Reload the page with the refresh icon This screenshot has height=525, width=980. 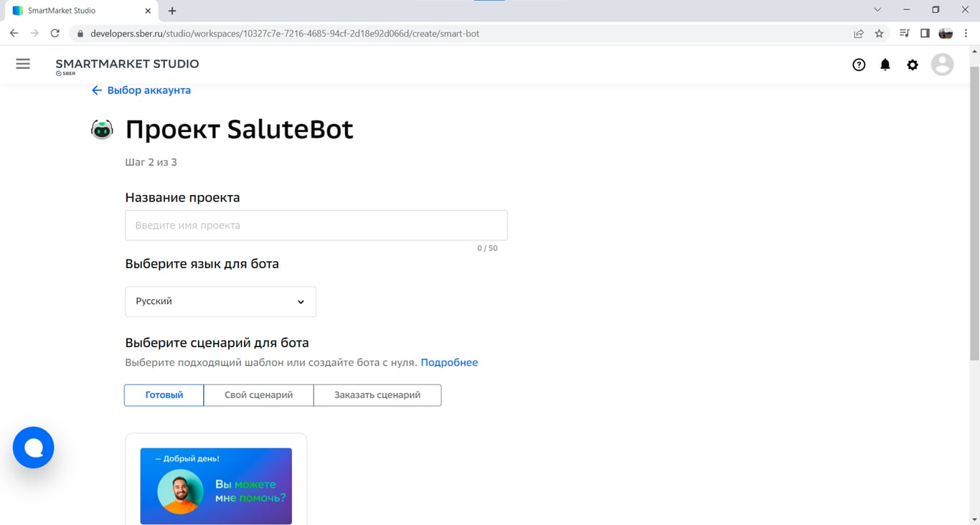55,33
